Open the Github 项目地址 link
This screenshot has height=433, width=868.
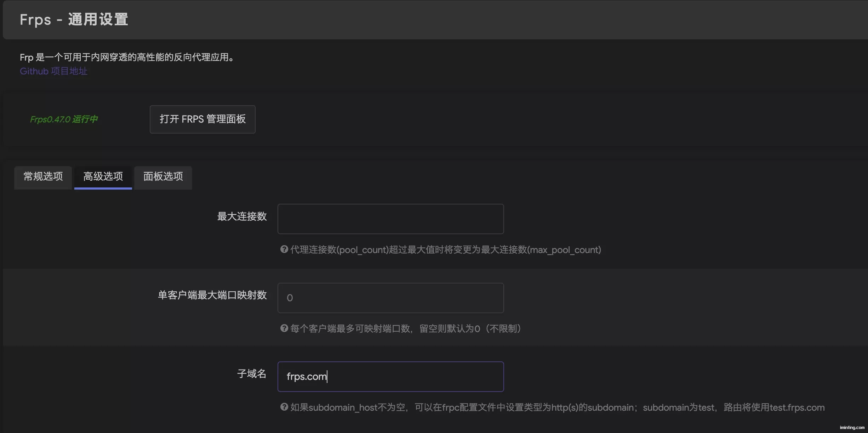coord(53,71)
